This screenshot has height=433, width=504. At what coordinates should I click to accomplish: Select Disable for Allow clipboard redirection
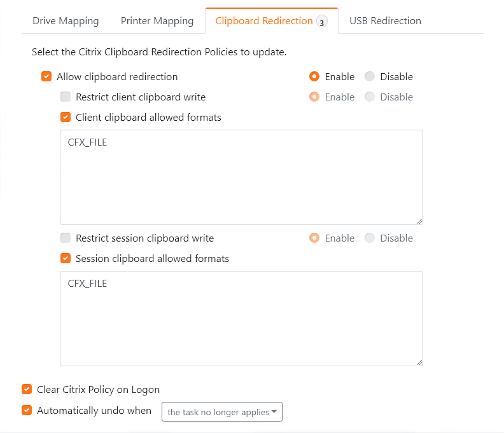tap(370, 77)
